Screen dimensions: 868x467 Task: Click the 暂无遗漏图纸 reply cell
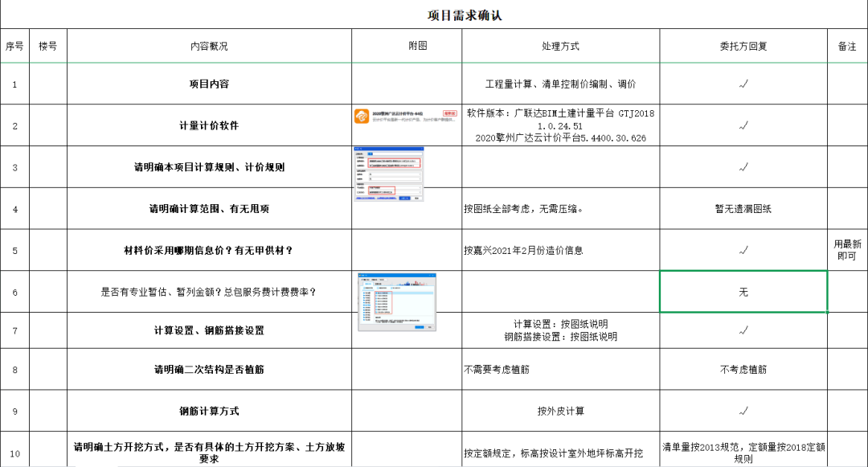click(x=743, y=209)
